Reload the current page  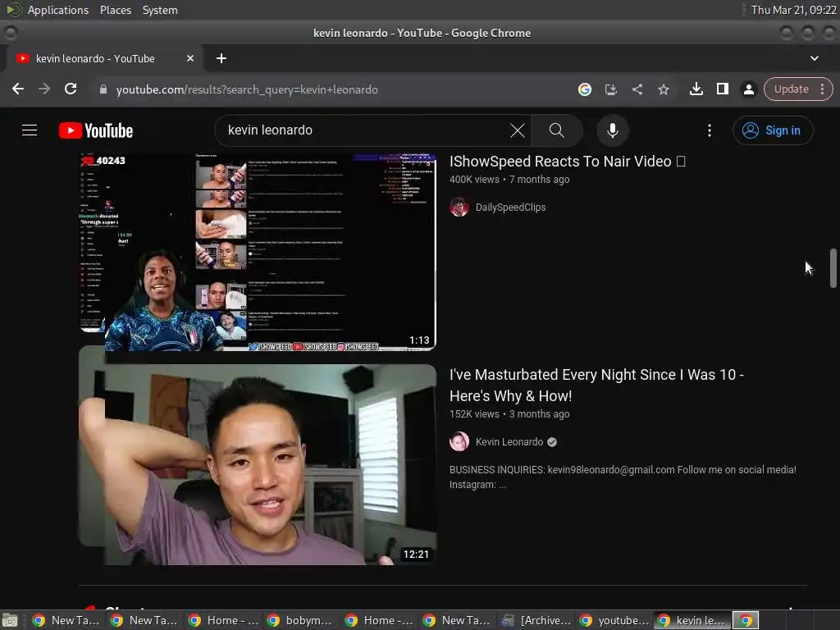coord(71,89)
